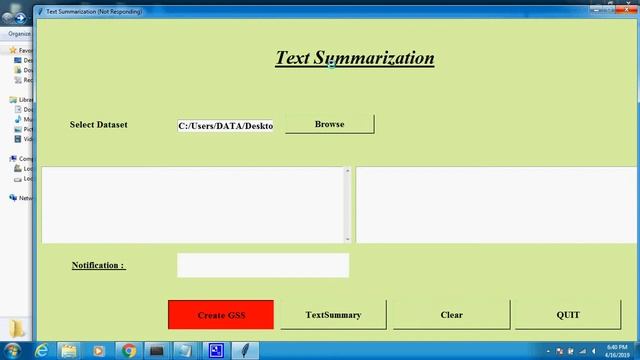The height and width of the screenshot is (360, 640).
Task: Show hidden system tray icons arrow
Action: click(548, 351)
